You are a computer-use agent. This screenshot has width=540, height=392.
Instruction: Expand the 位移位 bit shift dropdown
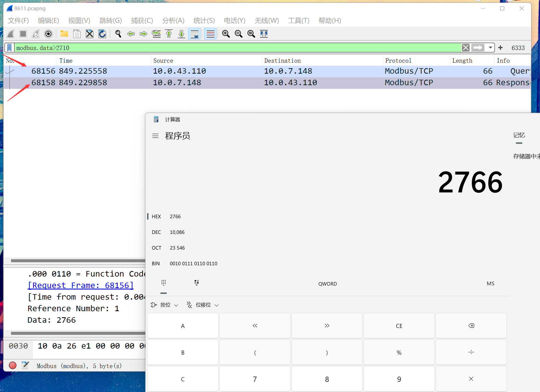click(203, 305)
